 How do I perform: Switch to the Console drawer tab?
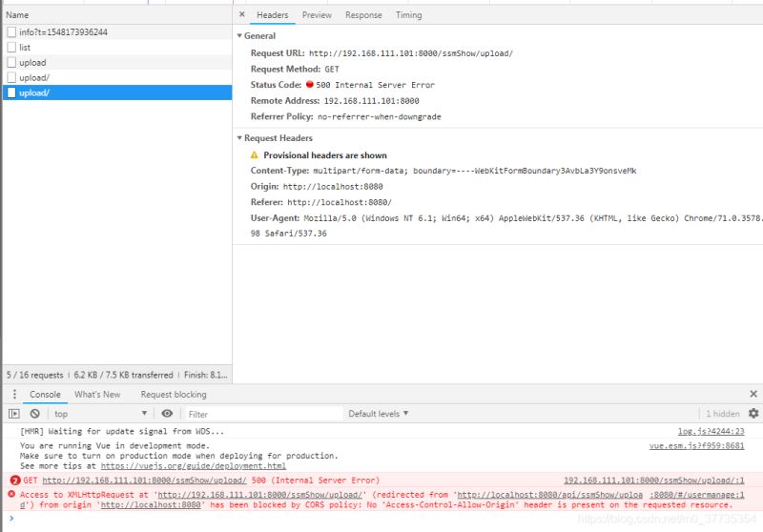[45, 395]
